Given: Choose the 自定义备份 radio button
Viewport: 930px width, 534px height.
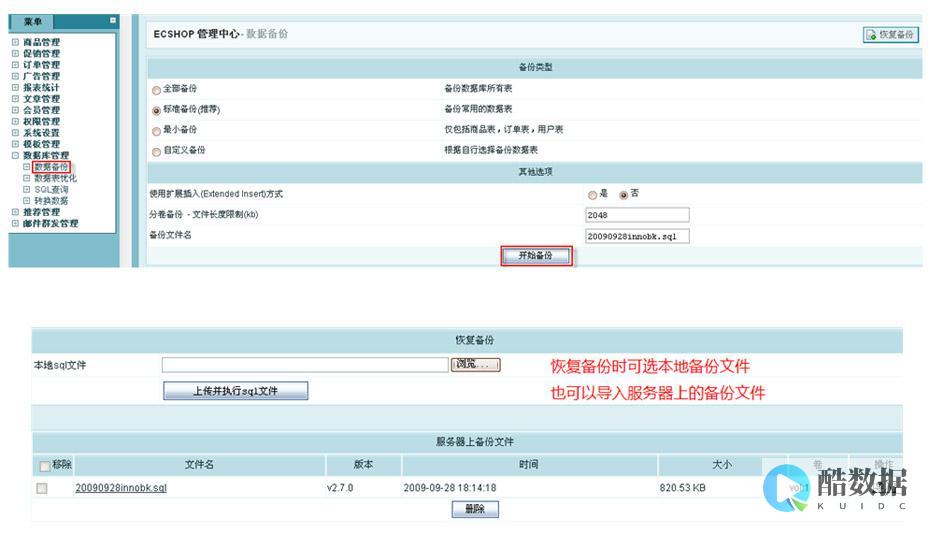Looking at the screenshot, I should pos(156,152).
